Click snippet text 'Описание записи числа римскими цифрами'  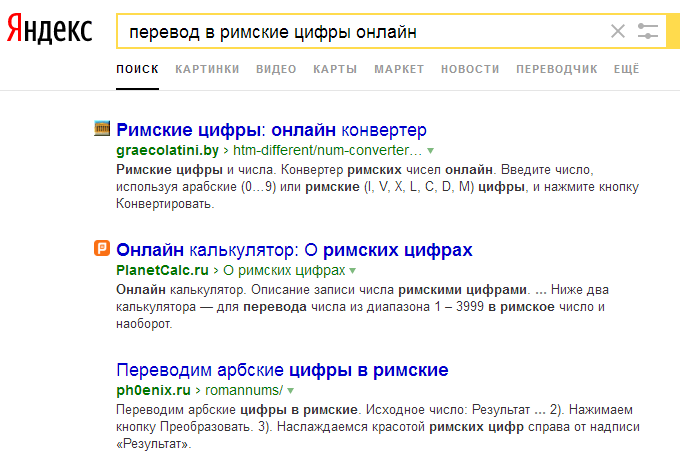pos(389,290)
